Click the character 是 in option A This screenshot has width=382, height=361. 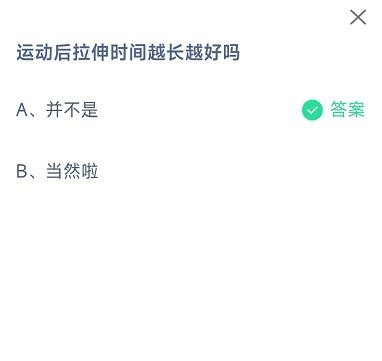coord(90,110)
